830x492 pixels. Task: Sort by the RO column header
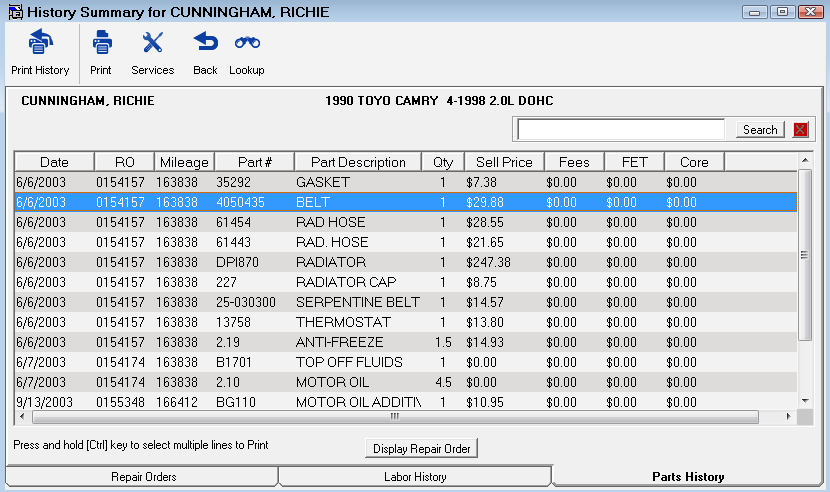(124, 162)
